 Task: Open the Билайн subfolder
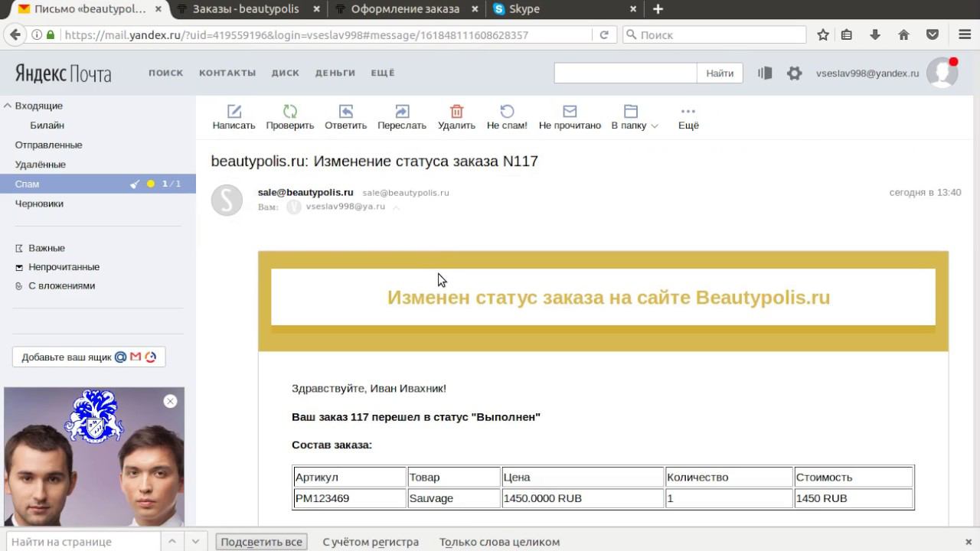click(x=47, y=125)
